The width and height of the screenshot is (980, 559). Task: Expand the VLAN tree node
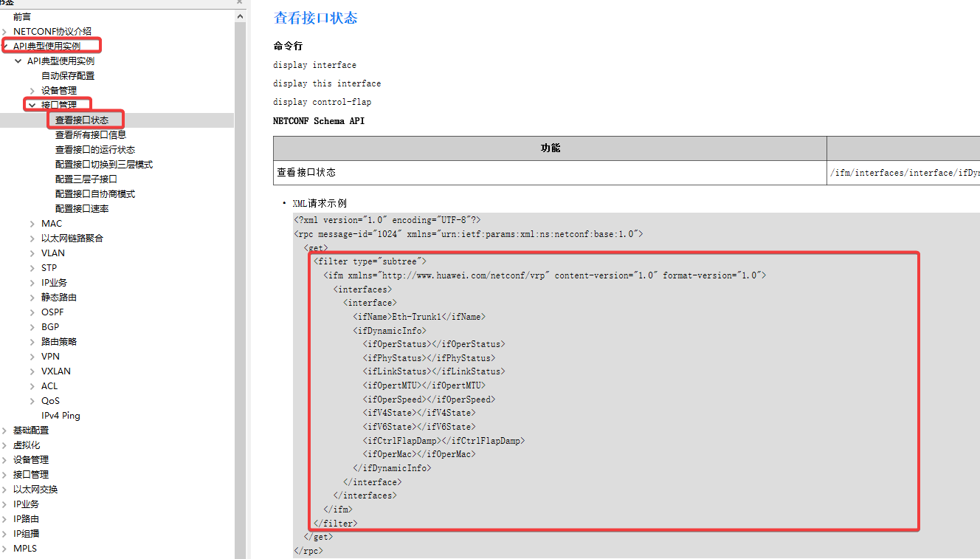tap(32, 253)
